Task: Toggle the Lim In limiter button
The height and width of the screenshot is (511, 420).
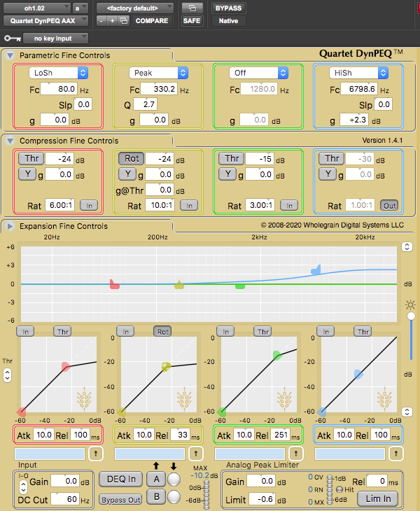Action: pyautogui.click(x=378, y=498)
